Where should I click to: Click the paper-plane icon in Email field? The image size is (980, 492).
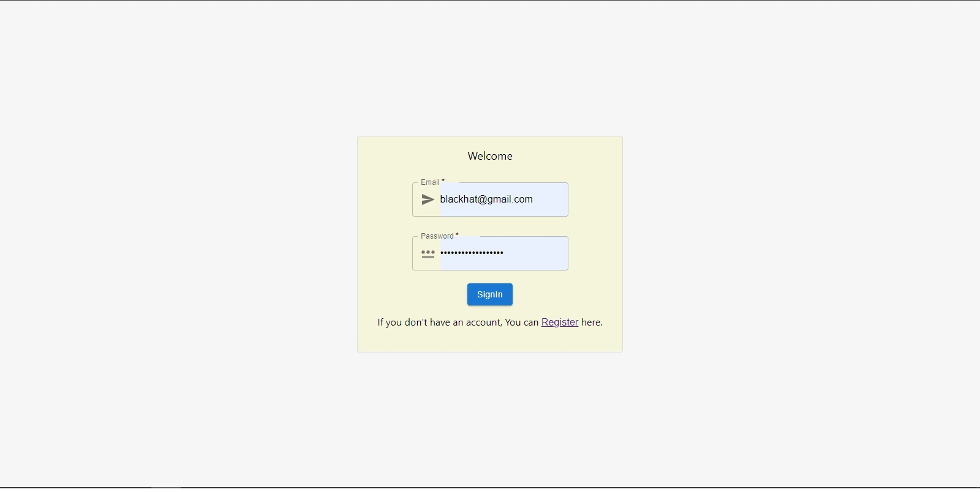tap(428, 199)
